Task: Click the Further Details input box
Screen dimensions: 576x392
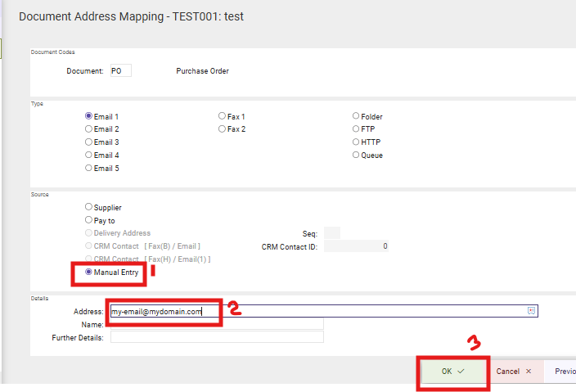Action: (x=217, y=337)
